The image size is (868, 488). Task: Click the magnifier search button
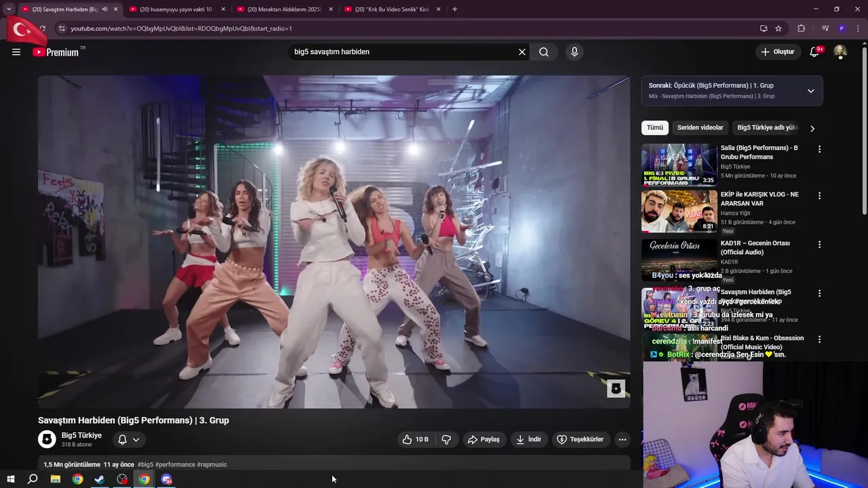544,52
